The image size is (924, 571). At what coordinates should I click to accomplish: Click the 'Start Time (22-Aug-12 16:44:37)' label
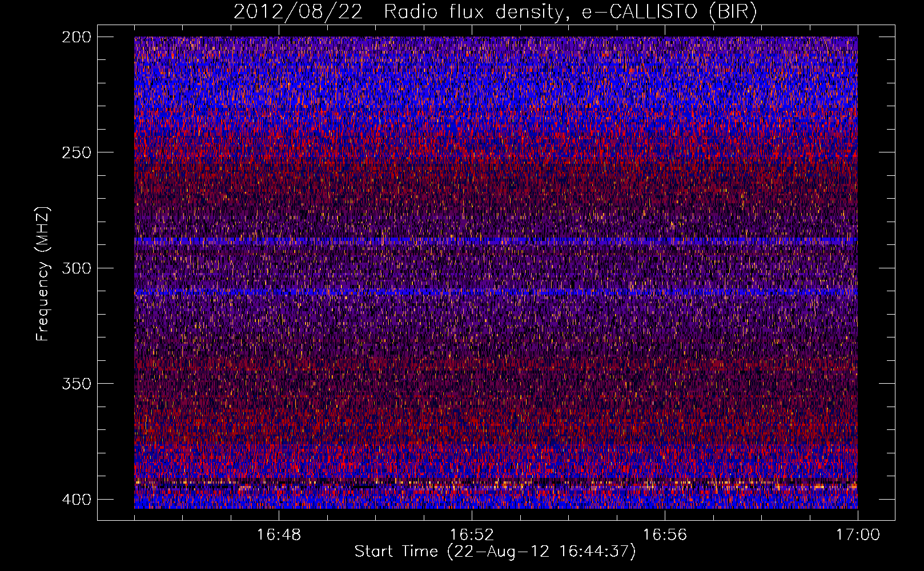[495, 552]
